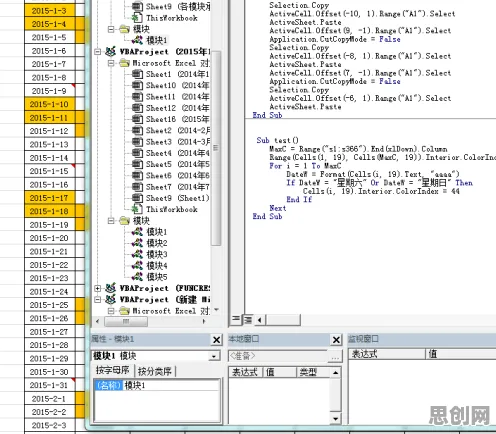Select the Sheet10 (2014年 tree item label
The width and height of the screenshot is (496, 434).
178,85
